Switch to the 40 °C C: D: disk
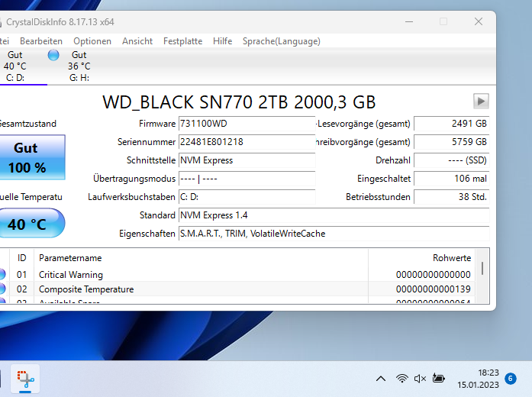This screenshot has width=532, height=397. [15, 66]
